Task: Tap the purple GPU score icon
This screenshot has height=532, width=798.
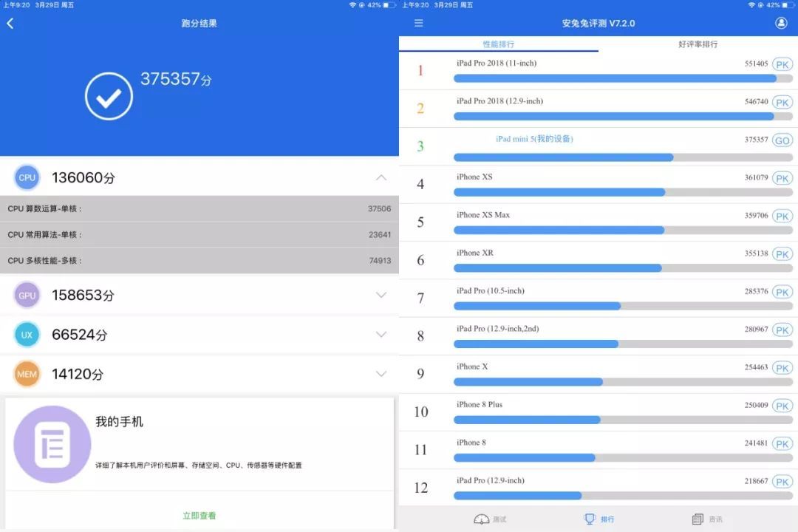Action: tap(27, 296)
